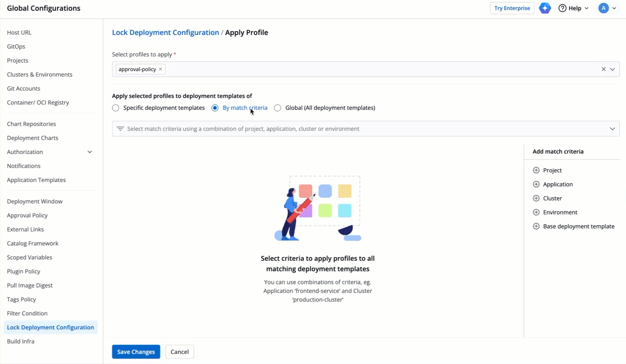Open Approval Policy in the sidebar
Screen dimensions: 626x364
coord(27,215)
